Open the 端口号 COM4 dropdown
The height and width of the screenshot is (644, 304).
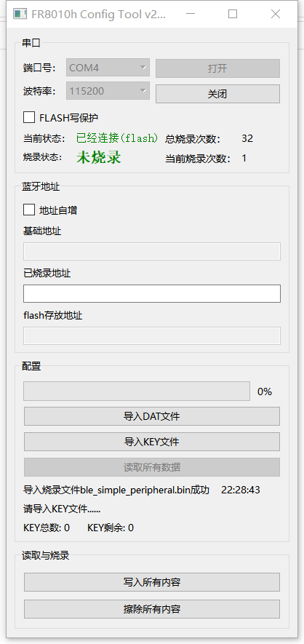(108, 68)
